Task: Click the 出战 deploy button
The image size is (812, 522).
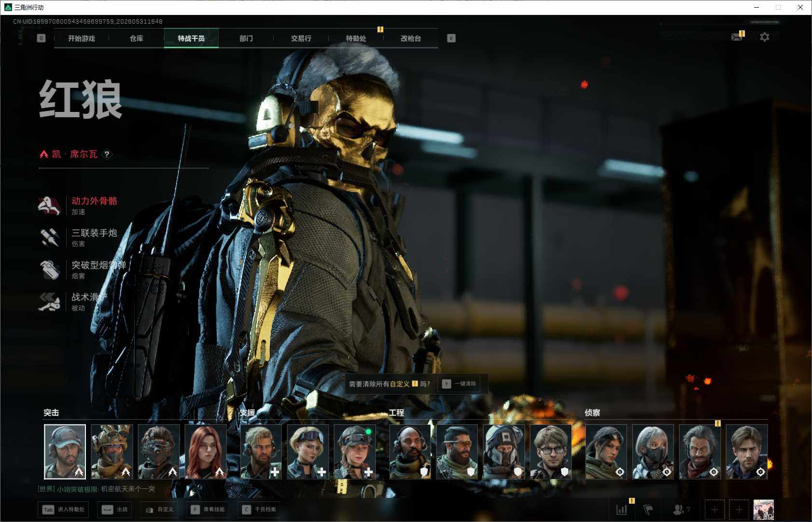Action: pyautogui.click(x=115, y=509)
